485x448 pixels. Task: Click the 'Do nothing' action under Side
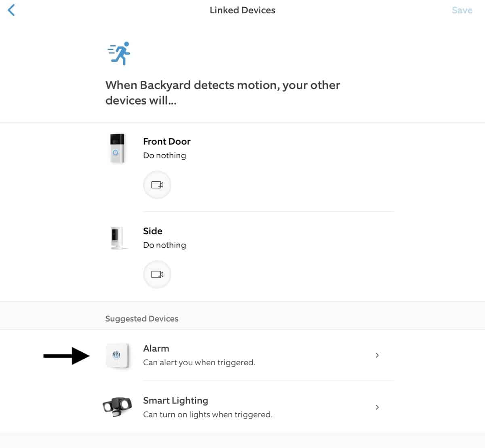tap(164, 245)
